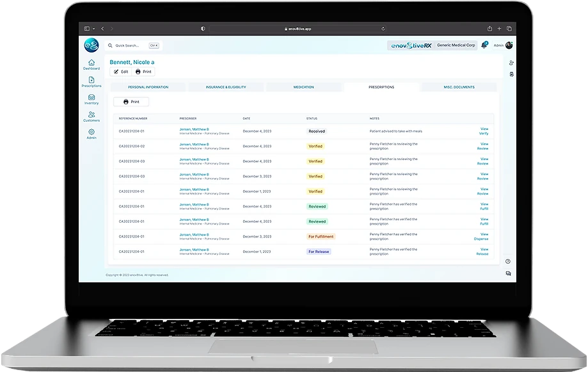Open the chat bubbles icon
Screen dimensions: 588x372
click(508, 273)
